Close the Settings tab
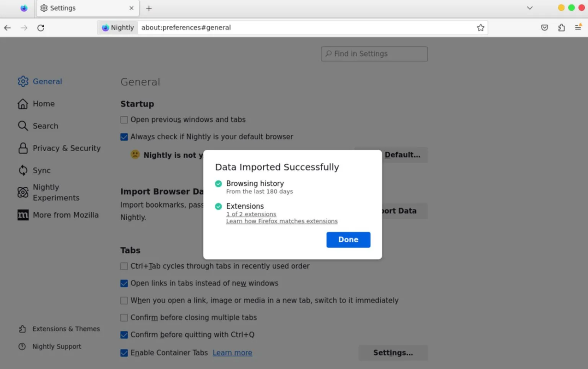This screenshot has height=369, width=588. click(131, 8)
